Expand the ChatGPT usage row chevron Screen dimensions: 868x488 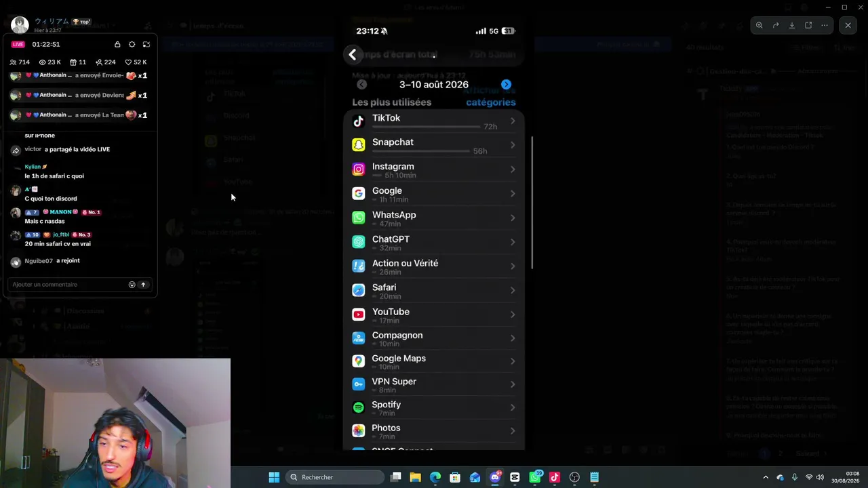click(513, 242)
